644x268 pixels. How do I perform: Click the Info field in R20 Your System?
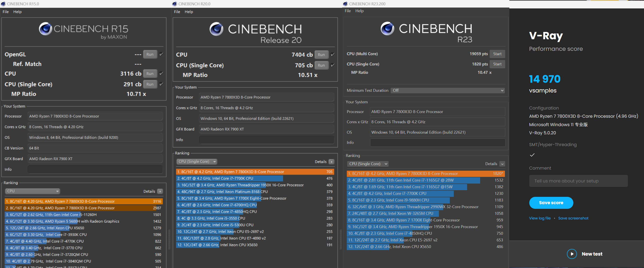266,140
